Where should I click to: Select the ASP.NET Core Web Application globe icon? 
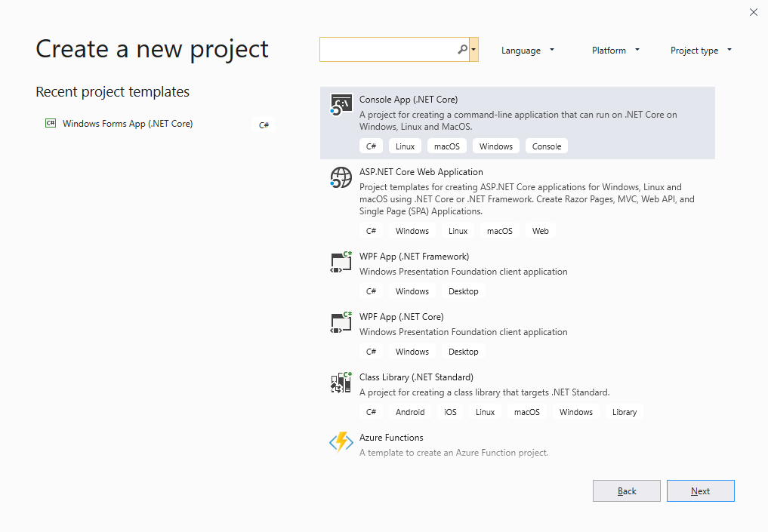pos(341,177)
